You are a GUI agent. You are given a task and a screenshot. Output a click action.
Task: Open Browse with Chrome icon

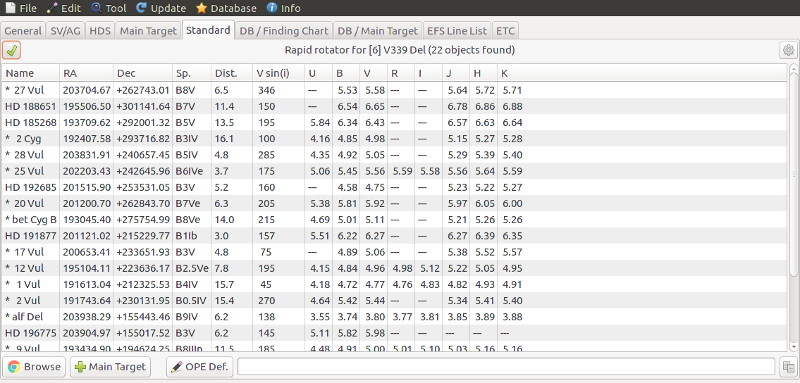[x=35, y=367]
